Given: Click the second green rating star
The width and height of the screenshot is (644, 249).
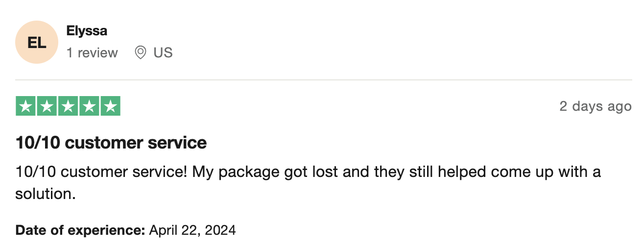Looking at the screenshot, I should [47, 106].
